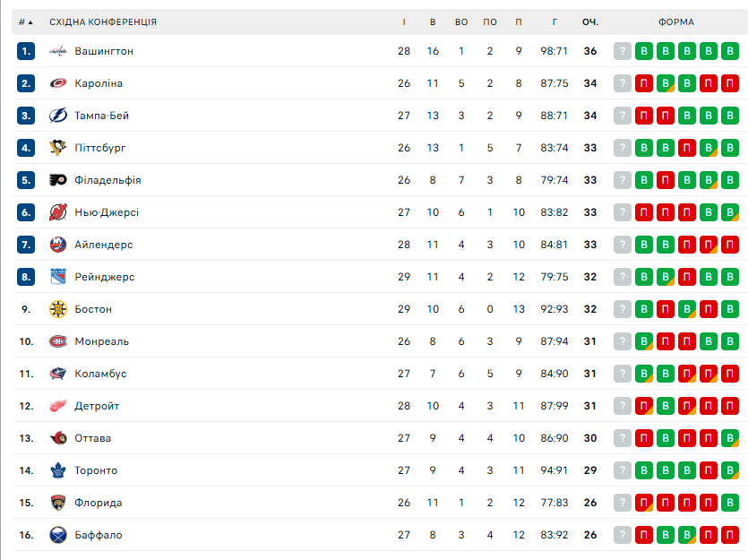This screenshot has width=748, height=560.
Task: Click the Pittsburgh Penguins logo
Action: 58,148
